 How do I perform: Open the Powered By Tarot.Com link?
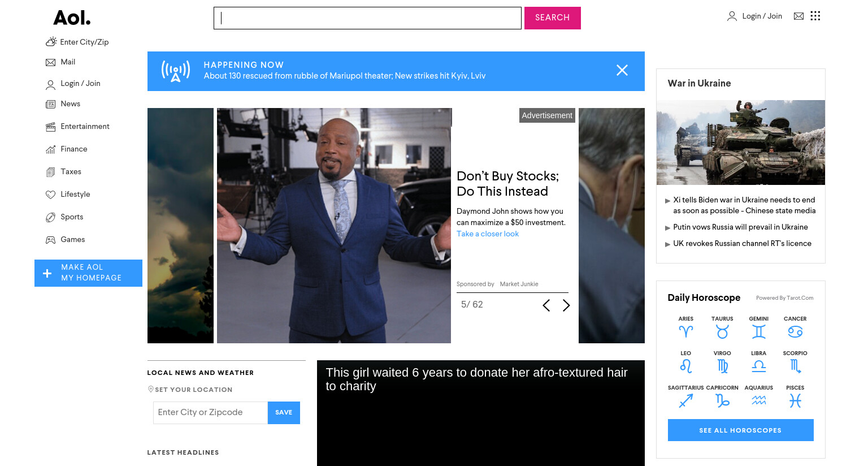click(x=785, y=298)
